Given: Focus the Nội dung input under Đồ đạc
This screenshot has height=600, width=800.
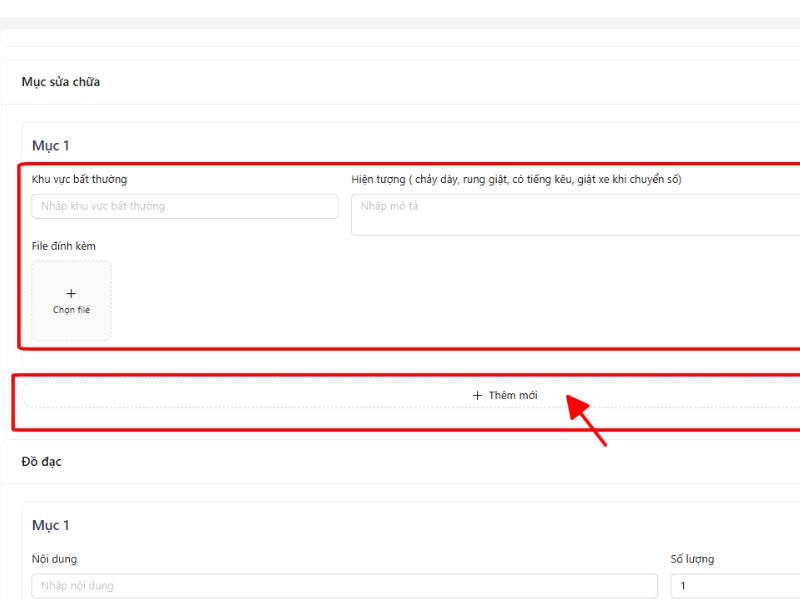Looking at the screenshot, I should (344, 586).
